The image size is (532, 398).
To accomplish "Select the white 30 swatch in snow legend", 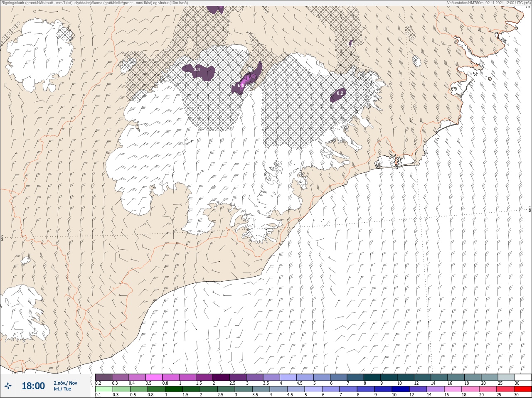I will click(523, 377).
